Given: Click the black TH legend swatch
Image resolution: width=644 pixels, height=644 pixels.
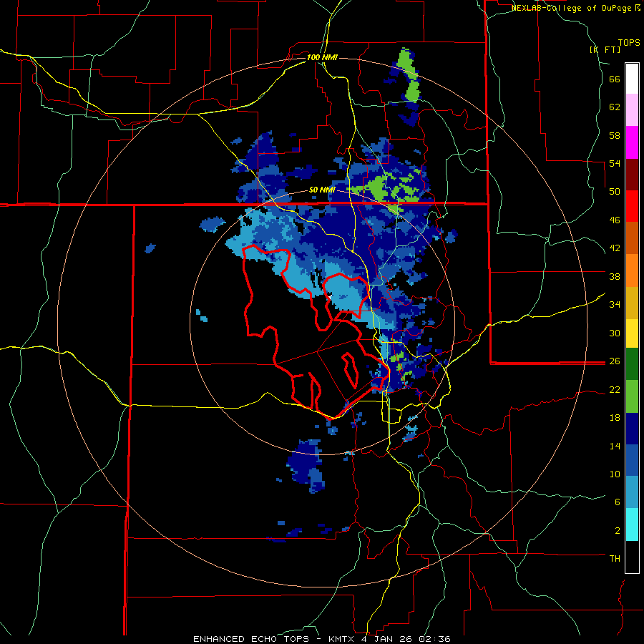Looking at the screenshot, I should click(632, 557).
